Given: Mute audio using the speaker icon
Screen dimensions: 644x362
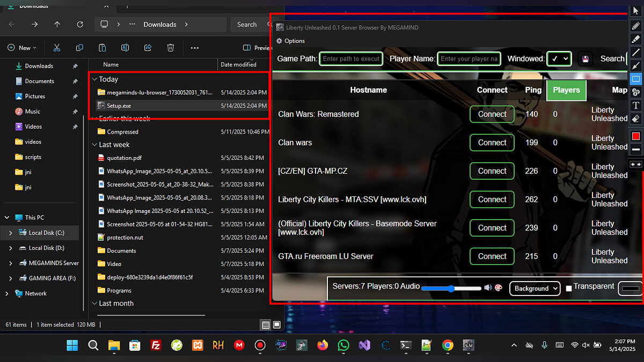Looking at the screenshot, I should coord(488,288).
